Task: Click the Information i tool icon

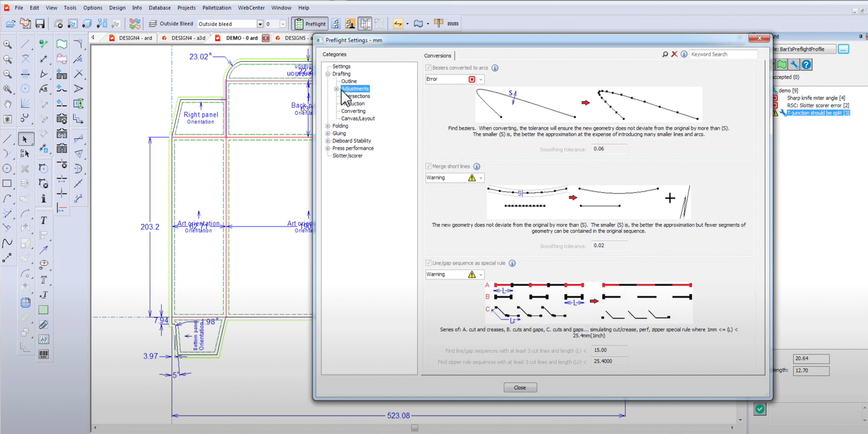Action: 43,198
